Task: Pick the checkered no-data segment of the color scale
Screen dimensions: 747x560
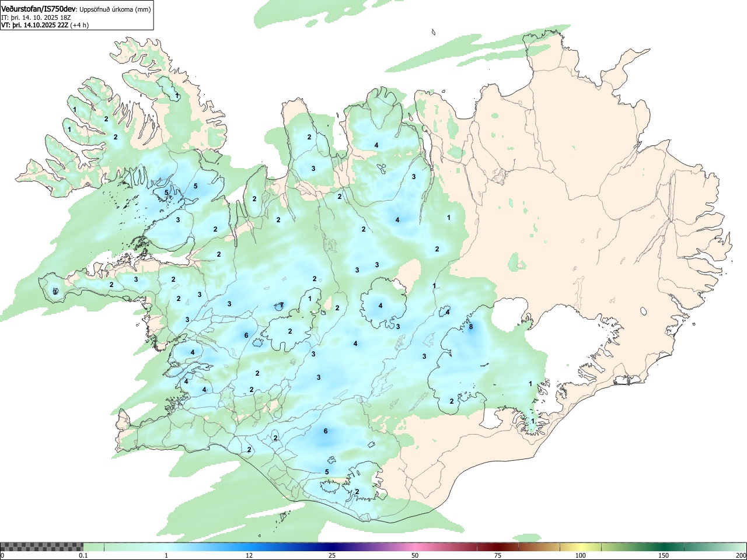Action: coord(41,547)
